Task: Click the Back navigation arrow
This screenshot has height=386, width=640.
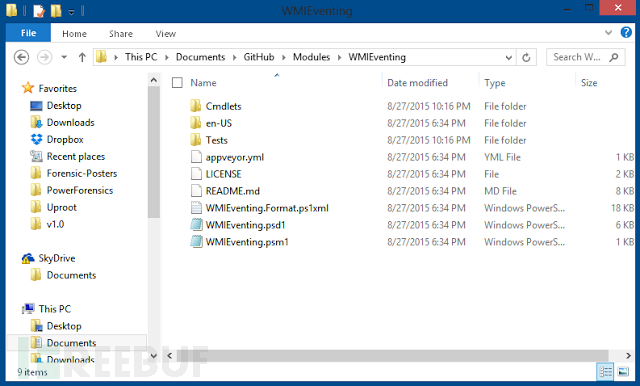Action: point(21,57)
